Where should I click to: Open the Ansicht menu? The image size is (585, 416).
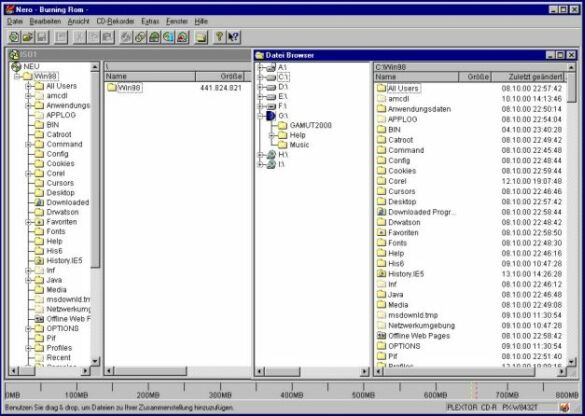click(x=78, y=22)
